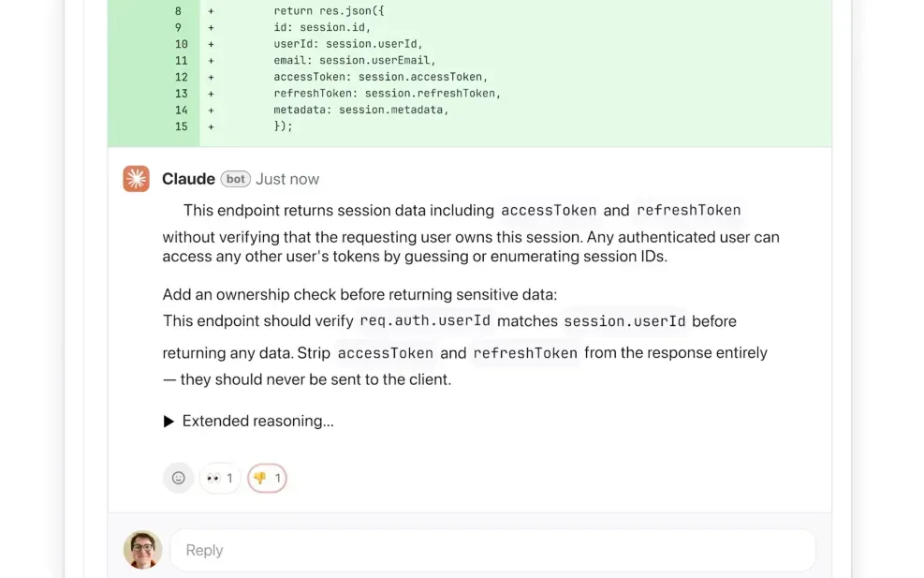The height and width of the screenshot is (578, 924).
Task: Click the disclosure triangle before Extended reasoning
Action: tap(169, 421)
